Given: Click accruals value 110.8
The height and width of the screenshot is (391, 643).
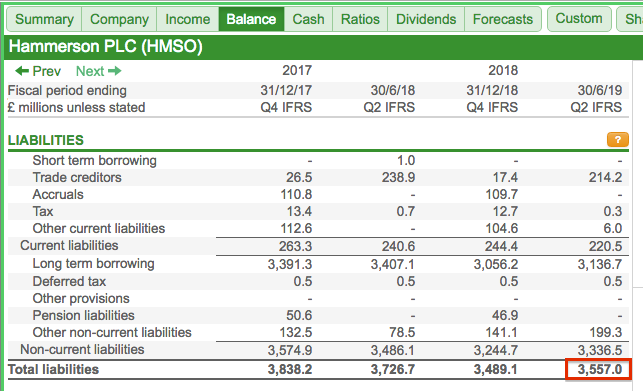Looking at the screenshot, I should click(x=296, y=194).
